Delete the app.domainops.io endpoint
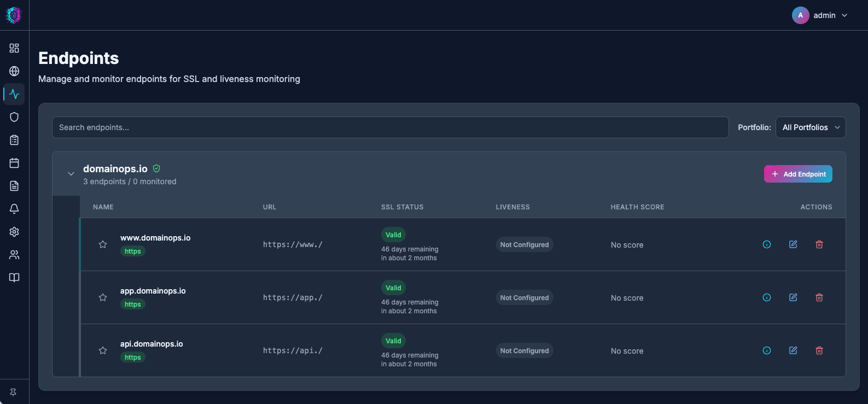The height and width of the screenshot is (404, 868). pos(819,297)
